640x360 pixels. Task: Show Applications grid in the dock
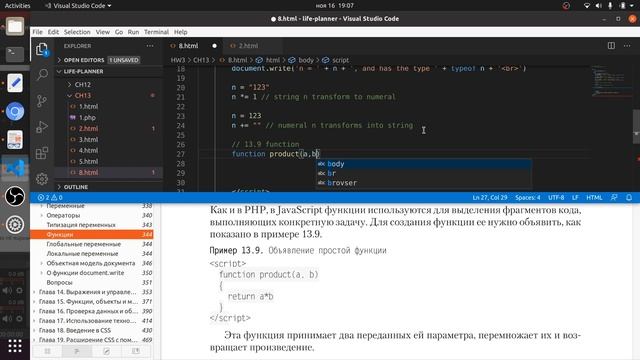(x=15, y=346)
